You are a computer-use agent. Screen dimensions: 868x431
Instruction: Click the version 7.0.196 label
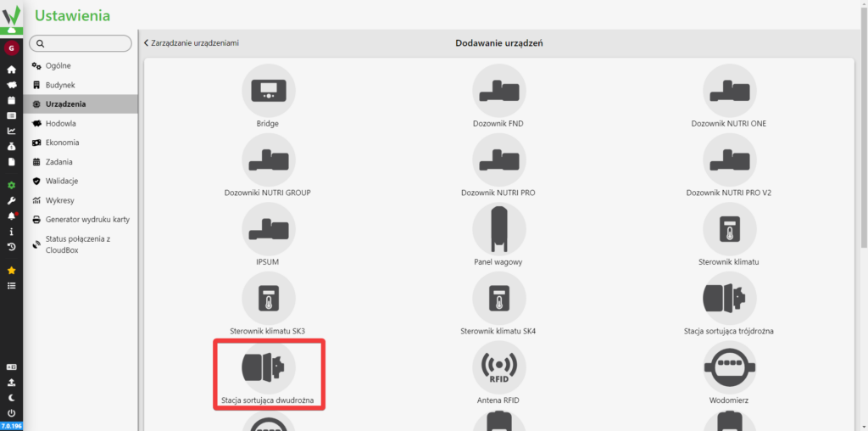[11, 426]
